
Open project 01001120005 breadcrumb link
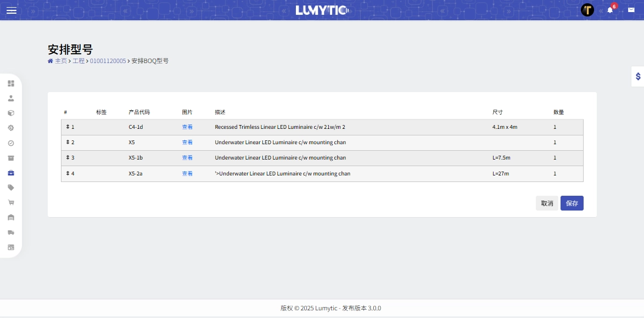click(108, 61)
